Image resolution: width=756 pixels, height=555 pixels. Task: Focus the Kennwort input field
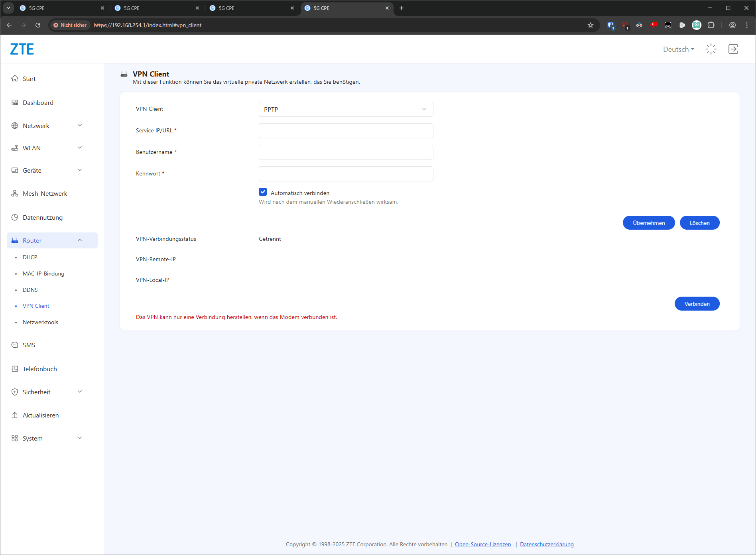[x=346, y=174]
